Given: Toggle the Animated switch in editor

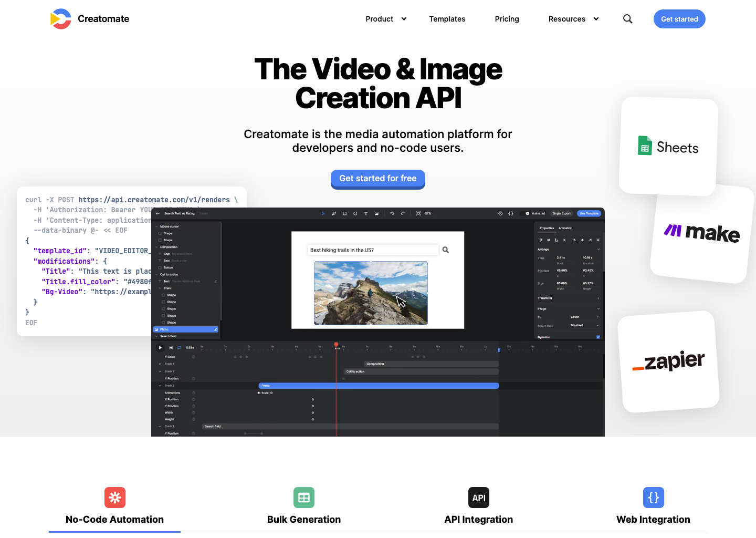Looking at the screenshot, I should 527,214.
